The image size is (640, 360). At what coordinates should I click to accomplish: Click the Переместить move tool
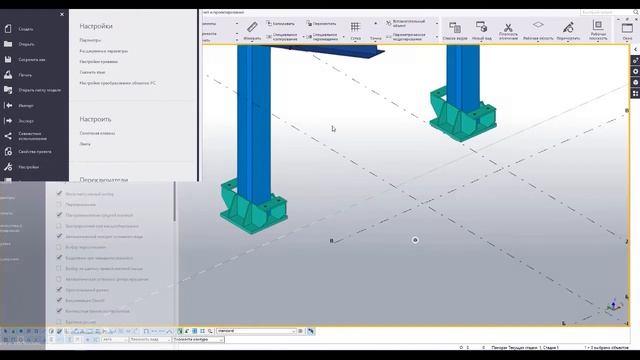click(x=321, y=24)
